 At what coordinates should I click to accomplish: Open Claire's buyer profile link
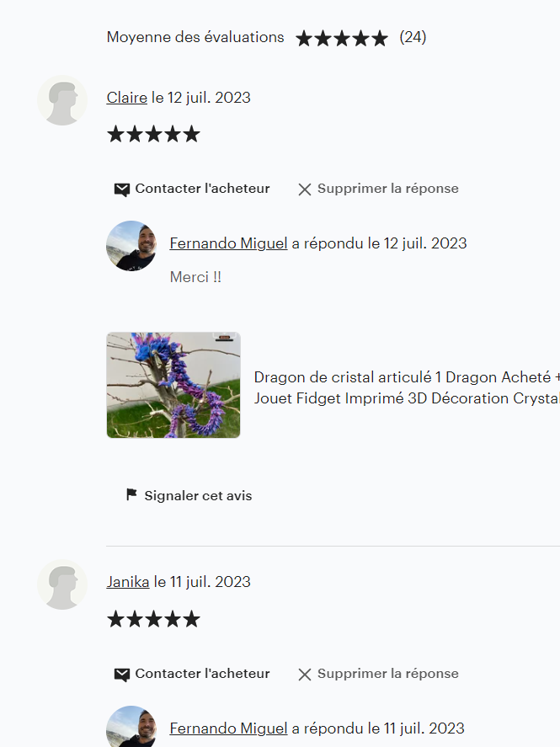126,97
